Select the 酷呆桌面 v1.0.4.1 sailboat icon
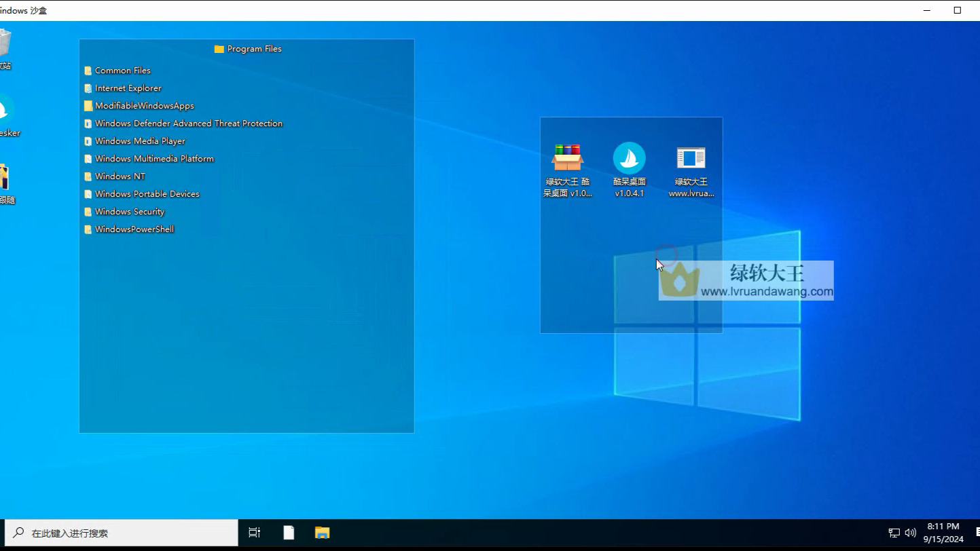This screenshot has width=980, height=551. pyautogui.click(x=630, y=158)
